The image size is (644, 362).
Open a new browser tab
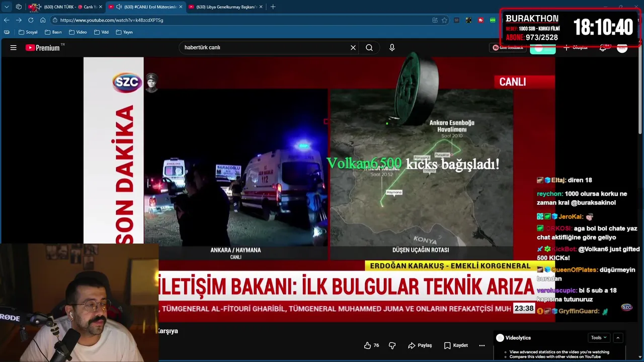point(273,7)
